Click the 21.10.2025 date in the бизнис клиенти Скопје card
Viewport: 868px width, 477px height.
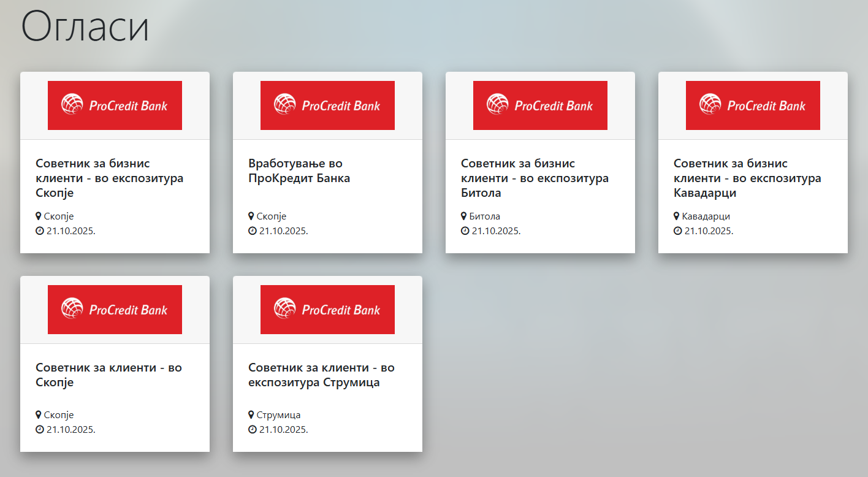coord(70,231)
